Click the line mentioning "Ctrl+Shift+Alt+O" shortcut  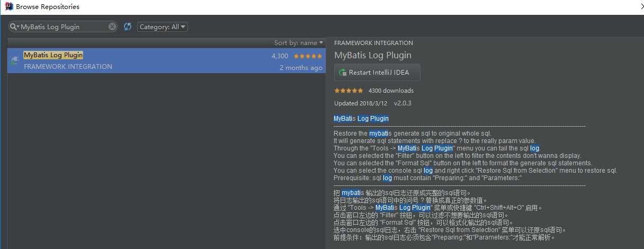coord(438,208)
